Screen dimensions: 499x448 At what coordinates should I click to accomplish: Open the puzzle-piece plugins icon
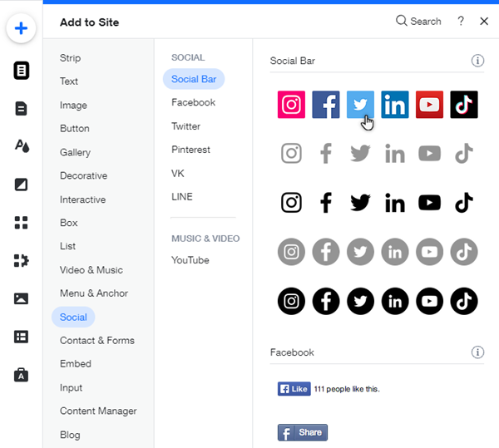click(22, 261)
